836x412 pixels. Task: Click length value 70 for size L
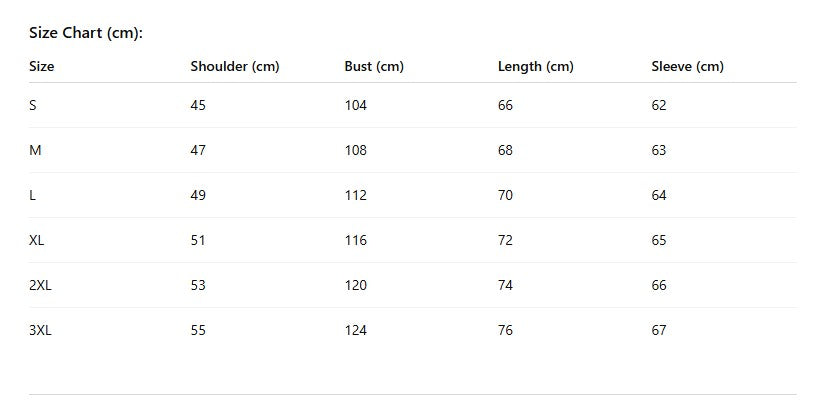pyautogui.click(x=505, y=195)
